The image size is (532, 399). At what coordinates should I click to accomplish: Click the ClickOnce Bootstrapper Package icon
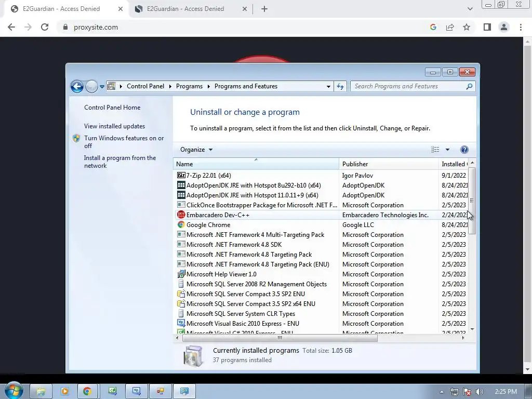click(181, 205)
